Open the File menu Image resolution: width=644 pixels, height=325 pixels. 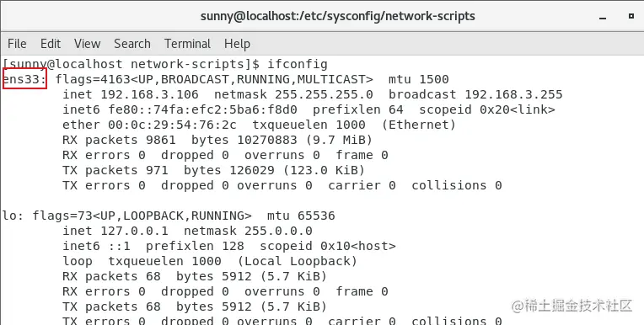[x=17, y=44]
